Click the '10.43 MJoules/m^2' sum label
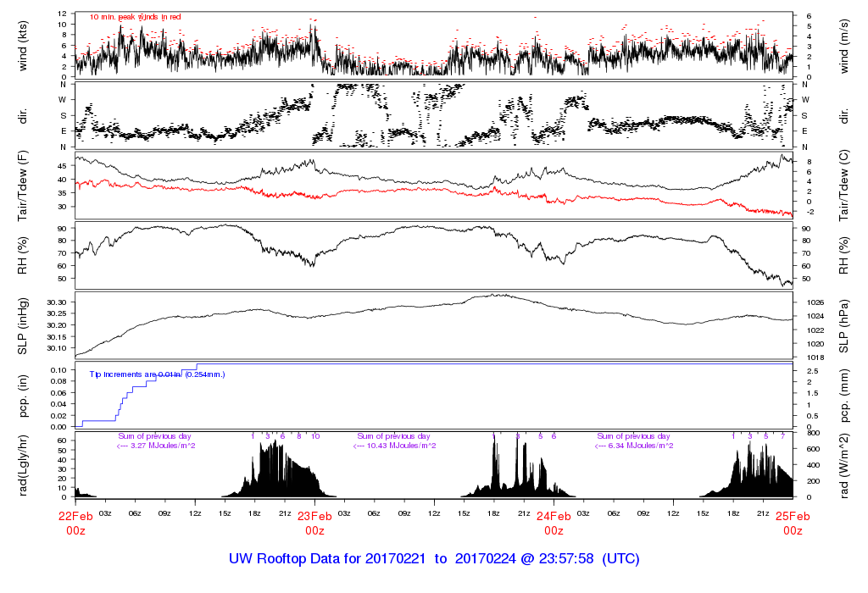This screenshot has height=593, width=868. point(401,446)
